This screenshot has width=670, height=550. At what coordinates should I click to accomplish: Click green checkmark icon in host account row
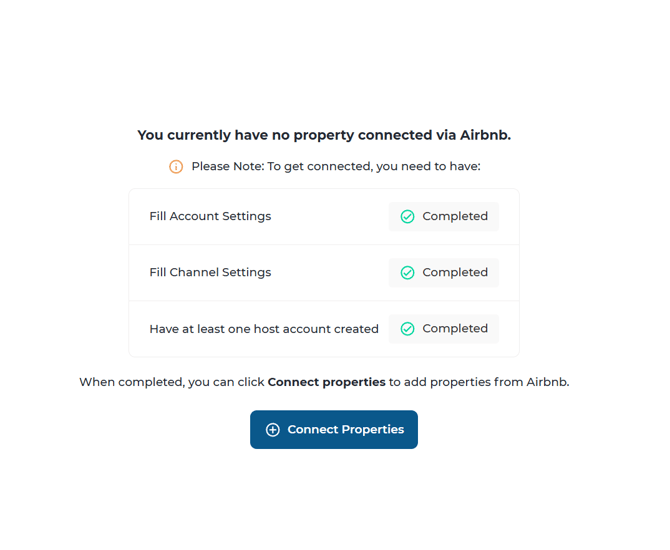[408, 329]
